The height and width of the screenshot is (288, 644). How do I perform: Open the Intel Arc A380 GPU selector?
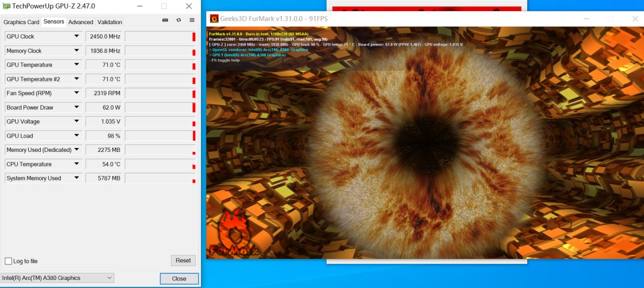click(x=57, y=278)
